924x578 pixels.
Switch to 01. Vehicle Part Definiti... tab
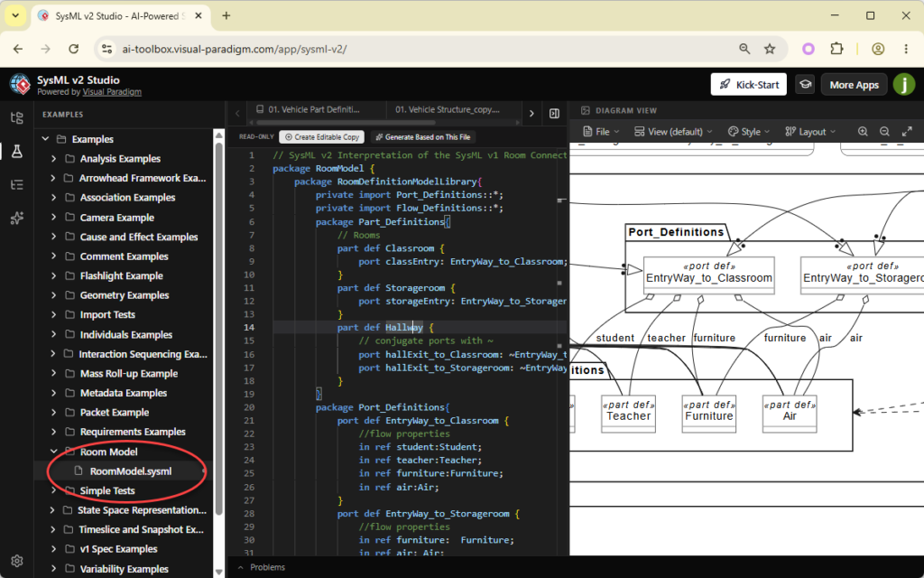coord(315,109)
